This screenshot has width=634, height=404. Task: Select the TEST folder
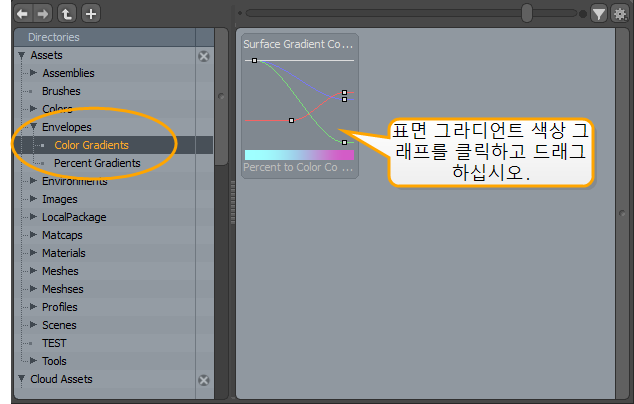(x=54, y=343)
